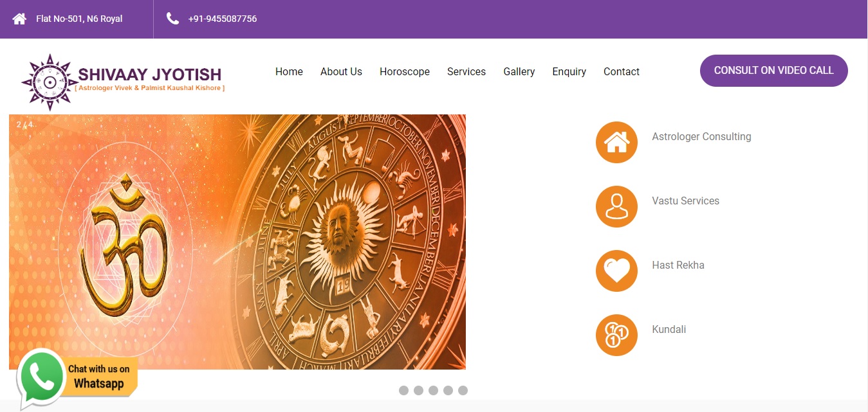
Task: Click the Hast Rekha heart icon
Action: [616, 271]
